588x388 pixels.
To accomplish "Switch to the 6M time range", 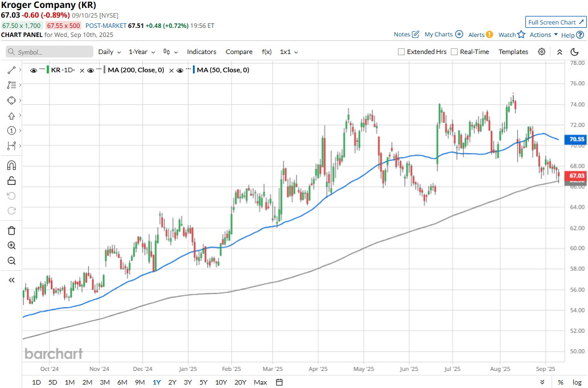I will (x=122, y=382).
